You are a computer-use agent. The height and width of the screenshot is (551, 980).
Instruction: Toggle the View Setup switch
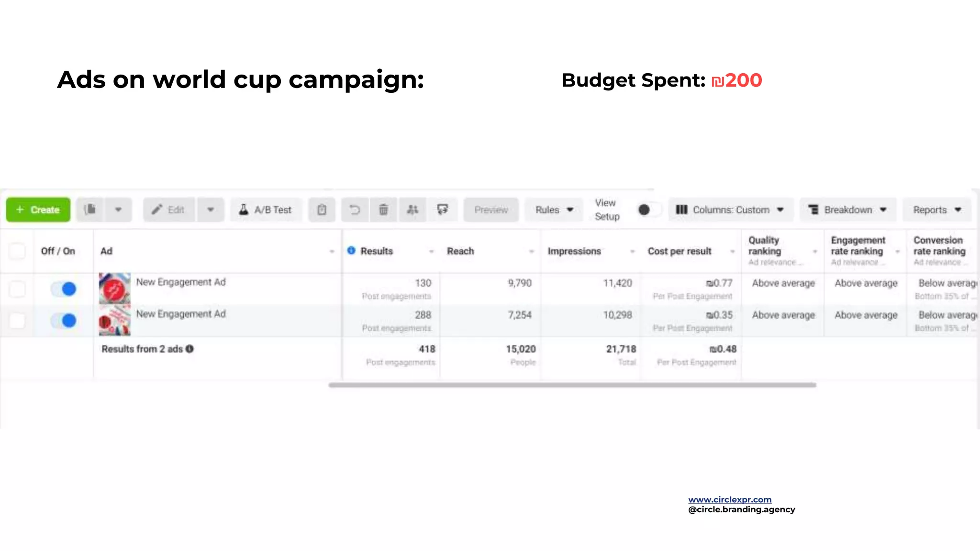point(649,209)
